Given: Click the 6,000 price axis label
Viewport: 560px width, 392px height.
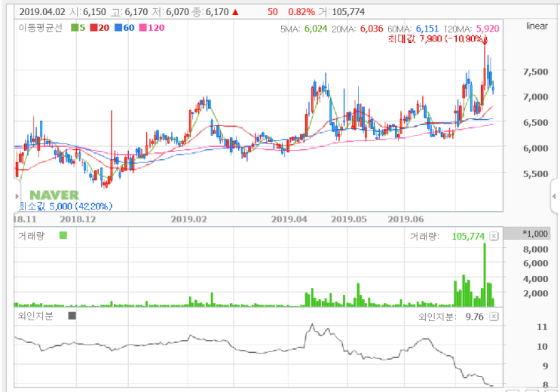Looking at the screenshot, I should coord(535,149).
